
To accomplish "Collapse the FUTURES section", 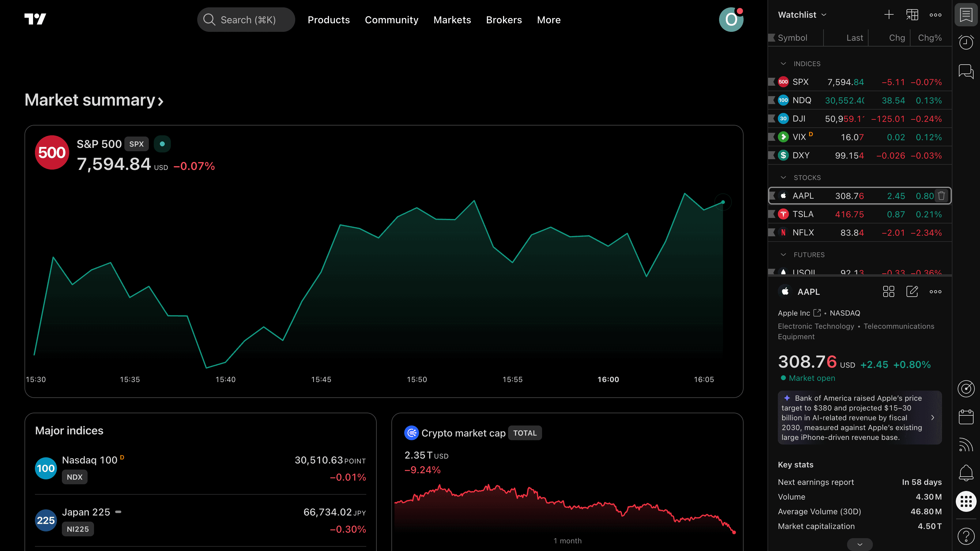I will (x=783, y=255).
